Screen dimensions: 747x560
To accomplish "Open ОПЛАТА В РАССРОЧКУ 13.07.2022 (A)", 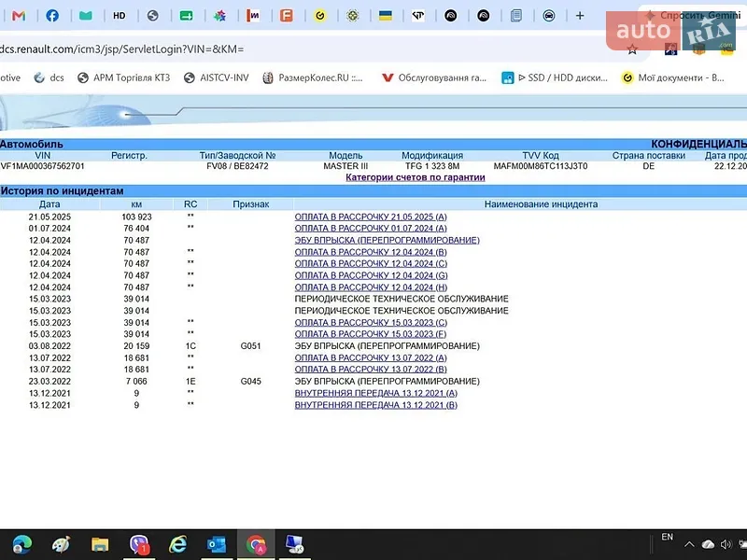I will coord(371,357).
